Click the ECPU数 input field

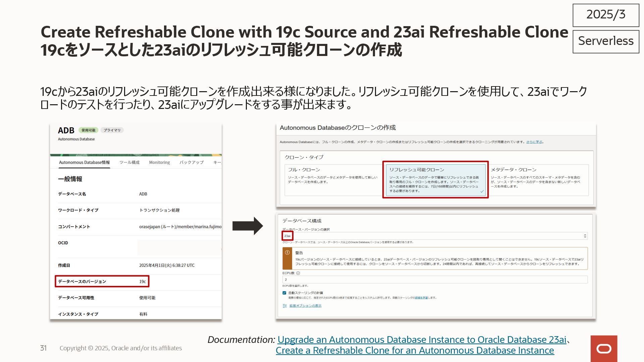pyautogui.click(x=435, y=280)
